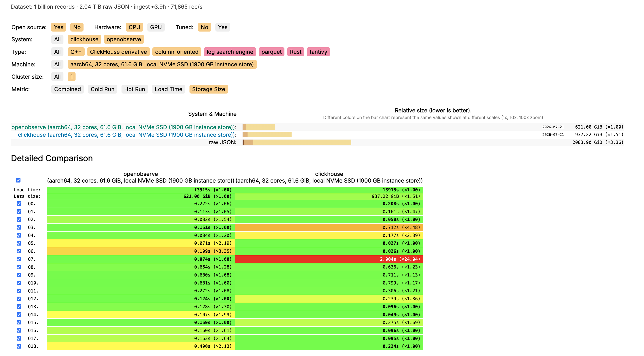Toggle the openobserve system filter
Viewport: 644px width, 356px height.
[124, 40]
